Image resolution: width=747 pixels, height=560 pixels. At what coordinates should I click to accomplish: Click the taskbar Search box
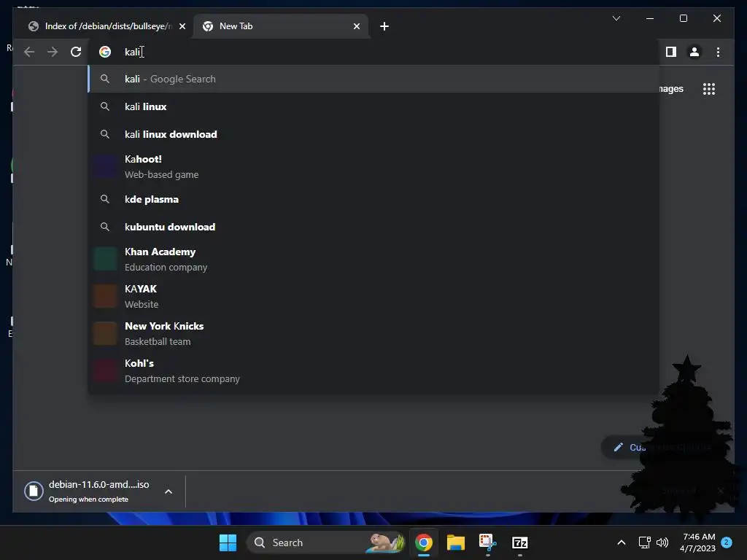328,542
